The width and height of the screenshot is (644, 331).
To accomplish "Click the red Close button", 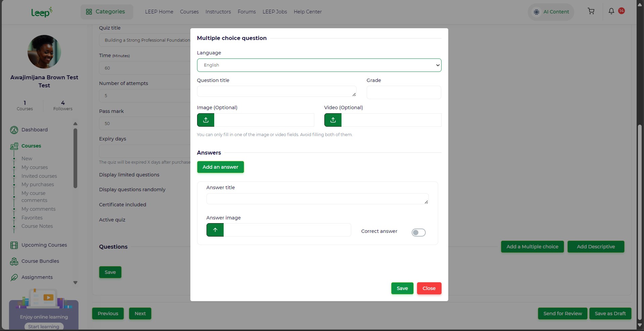I will point(429,288).
